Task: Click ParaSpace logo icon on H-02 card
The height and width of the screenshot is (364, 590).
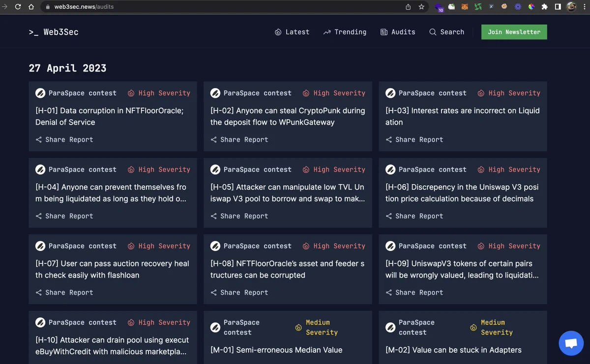Action: tap(215, 93)
